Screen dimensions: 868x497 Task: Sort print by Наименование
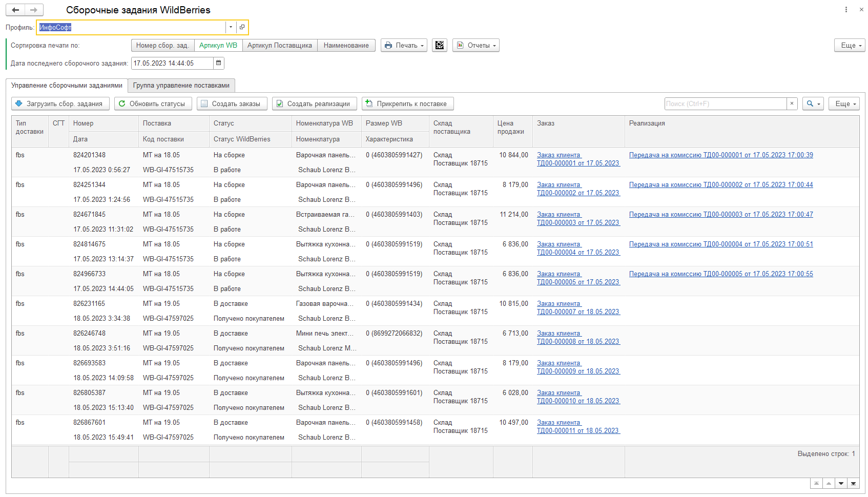click(x=346, y=46)
